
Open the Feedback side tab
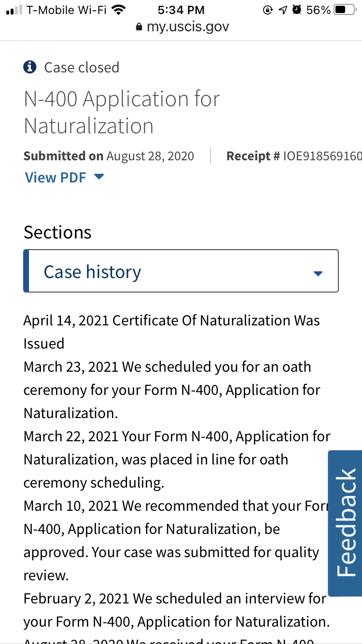coord(345,523)
